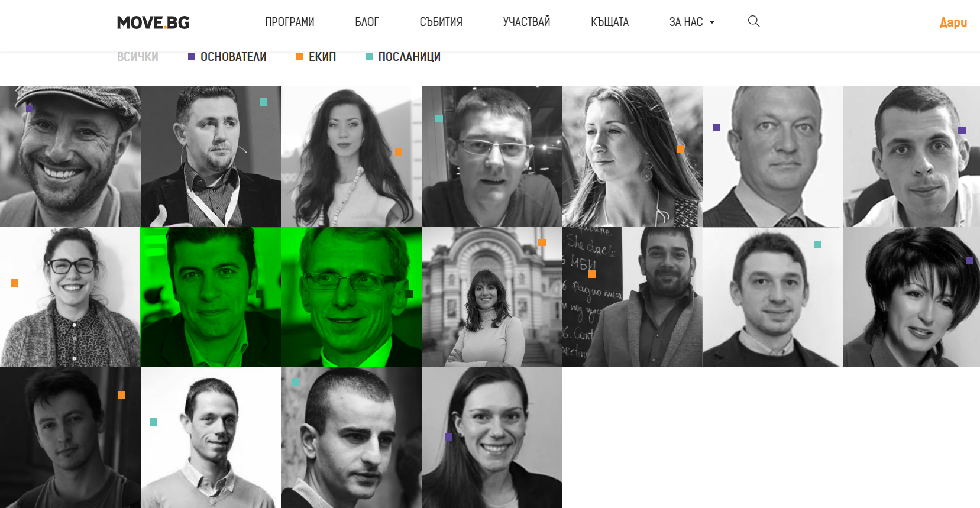
Task: Click purple marker on short-haired woman photo
Action: point(969,260)
